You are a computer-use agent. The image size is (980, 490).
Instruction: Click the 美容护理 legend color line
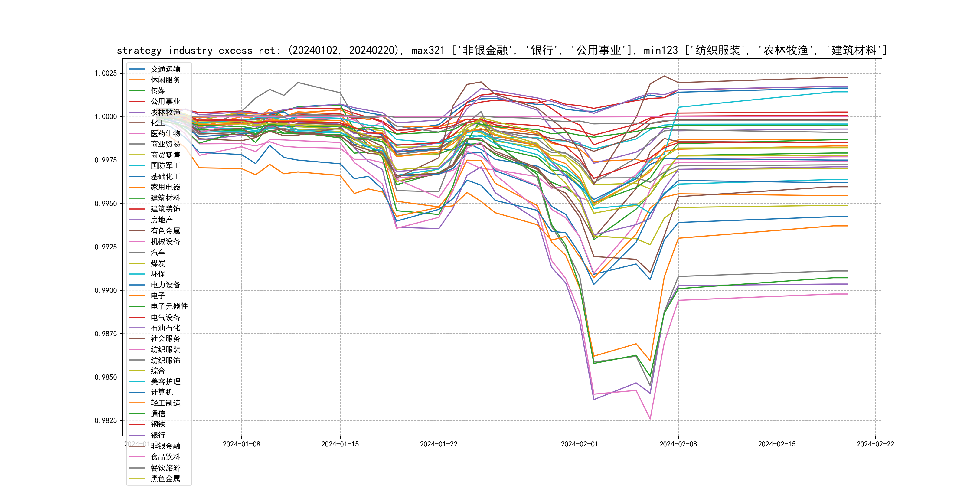(x=137, y=382)
